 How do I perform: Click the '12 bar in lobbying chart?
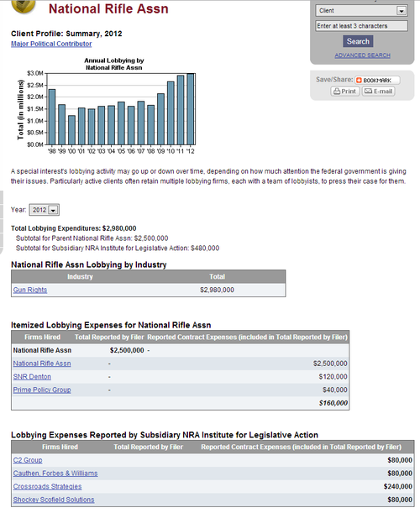click(190, 109)
